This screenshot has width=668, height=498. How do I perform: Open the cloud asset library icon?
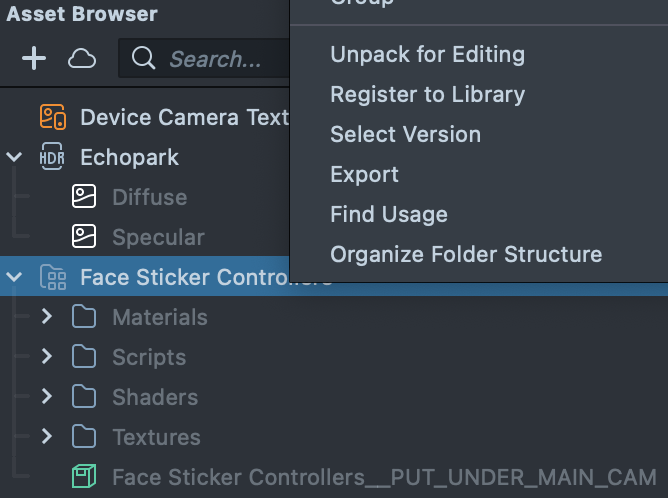coord(82,59)
